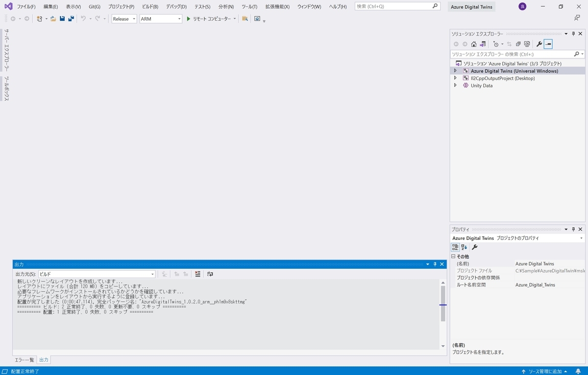
Task: Click the Alphabetical sort icon in Properties panel
Action: [464, 247]
